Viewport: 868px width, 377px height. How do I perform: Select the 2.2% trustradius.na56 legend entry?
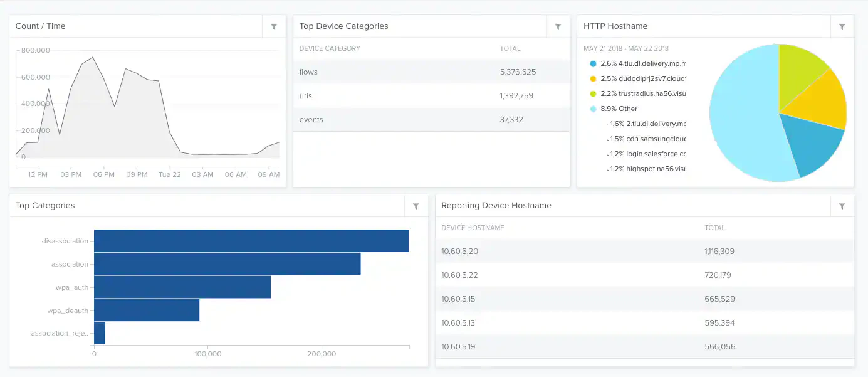[x=638, y=93]
